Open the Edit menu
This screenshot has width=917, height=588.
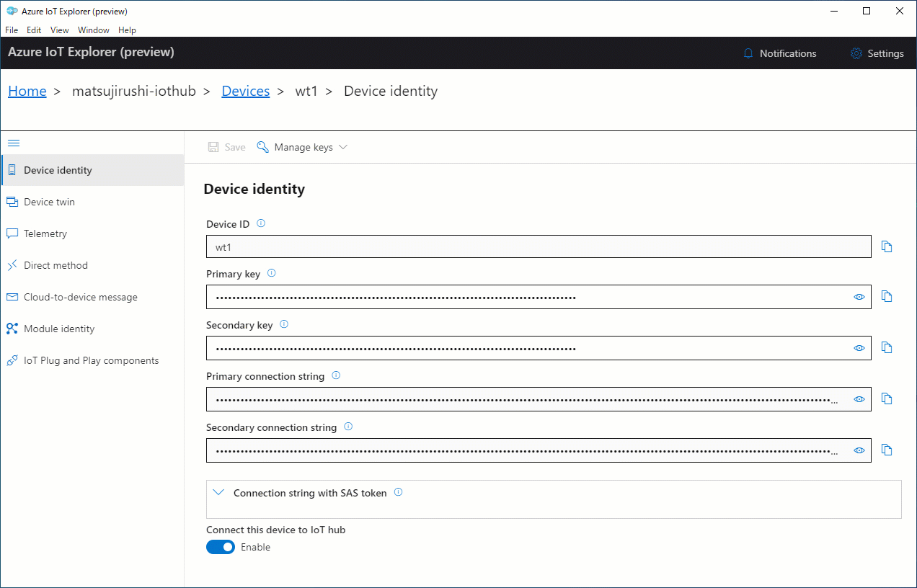pos(34,30)
